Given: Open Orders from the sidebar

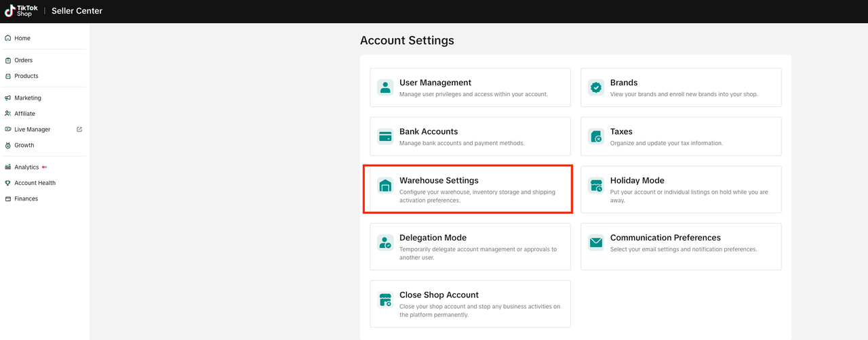Looking at the screenshot, I should click(24, 60).
